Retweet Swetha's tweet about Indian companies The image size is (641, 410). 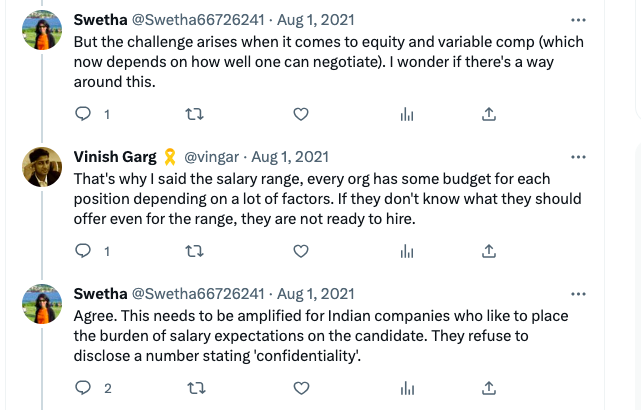196,388
